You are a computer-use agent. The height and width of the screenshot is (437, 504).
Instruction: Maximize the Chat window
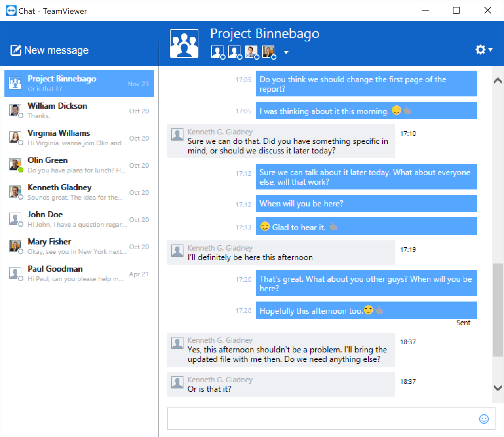tap(456, 11)
